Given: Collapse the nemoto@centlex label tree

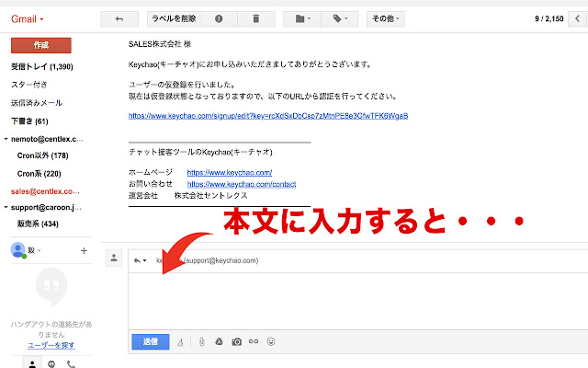Looking at the screenshot, I should coord(6,139).
